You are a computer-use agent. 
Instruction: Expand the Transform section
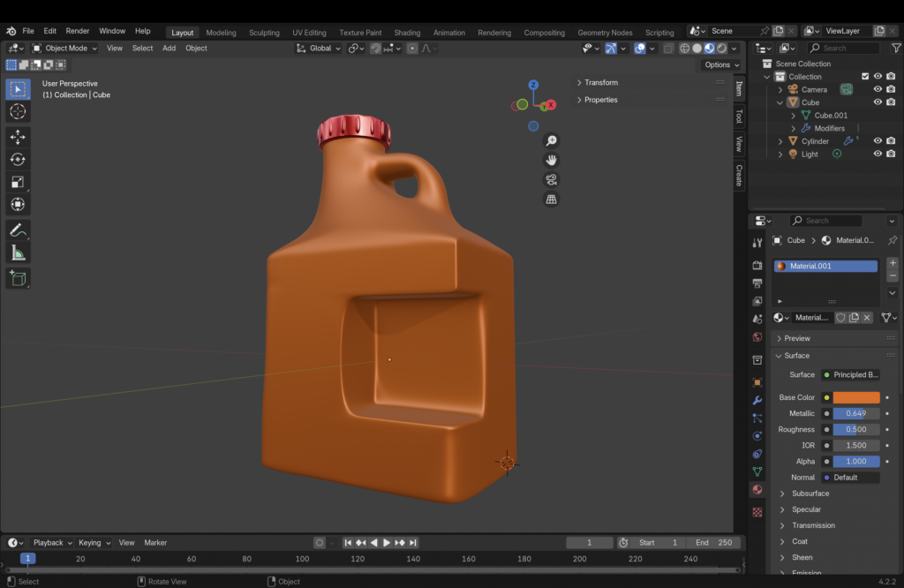tap(600, 83)
